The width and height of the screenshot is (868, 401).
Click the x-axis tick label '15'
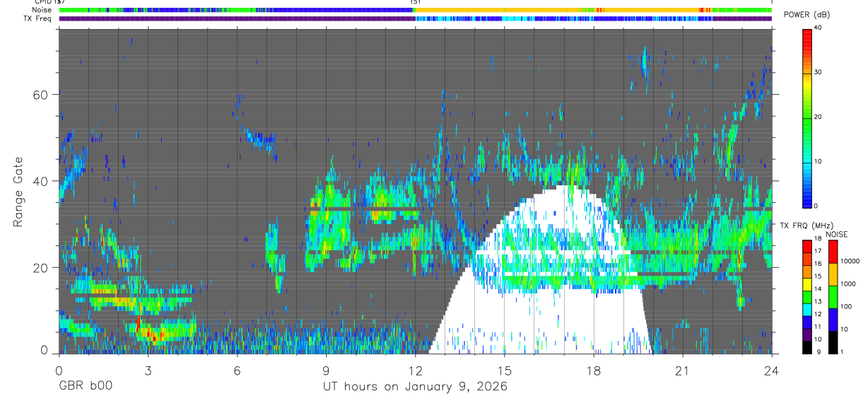pos(504,370)
